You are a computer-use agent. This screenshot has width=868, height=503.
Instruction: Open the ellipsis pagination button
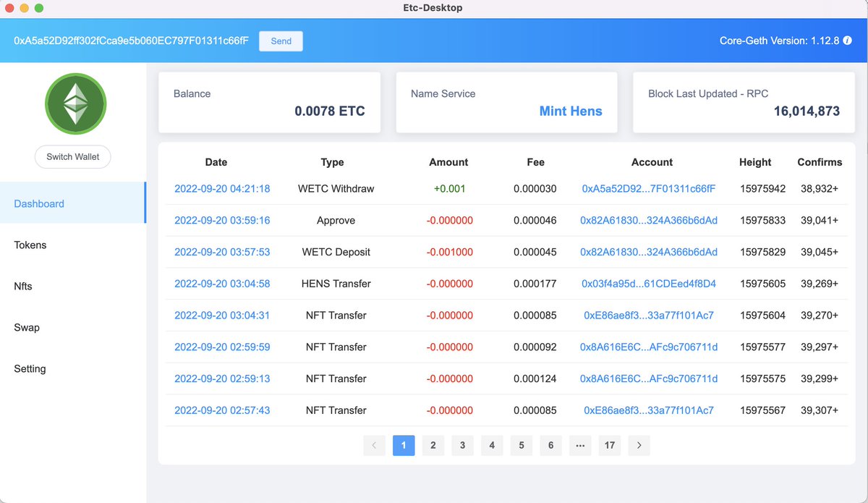[x=579, y=445]
